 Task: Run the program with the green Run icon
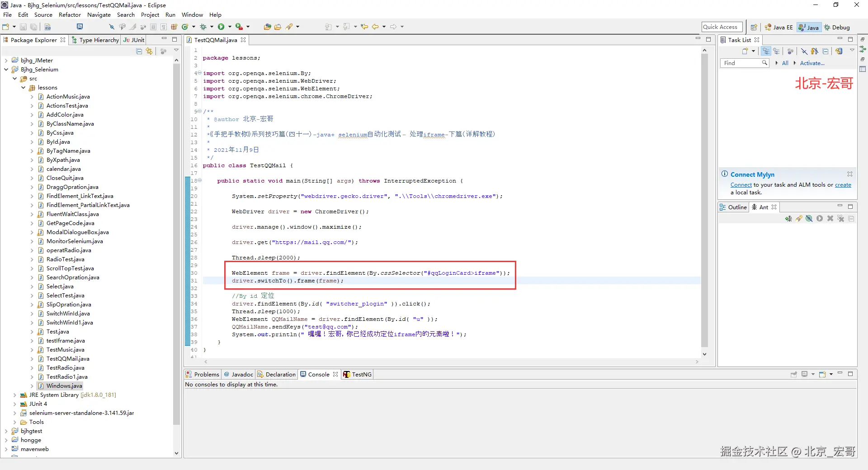pyautogui.click(x=221, y=27)
